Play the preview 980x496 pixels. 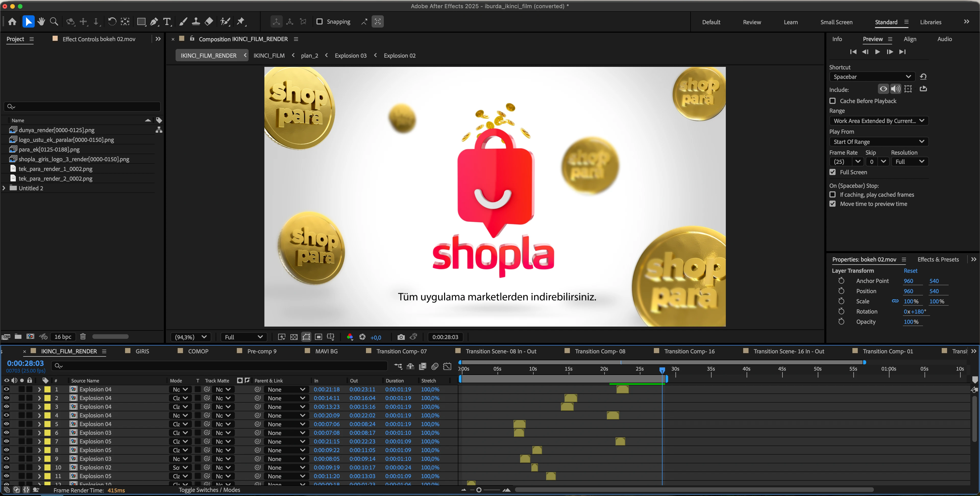(x=877, y=52)
